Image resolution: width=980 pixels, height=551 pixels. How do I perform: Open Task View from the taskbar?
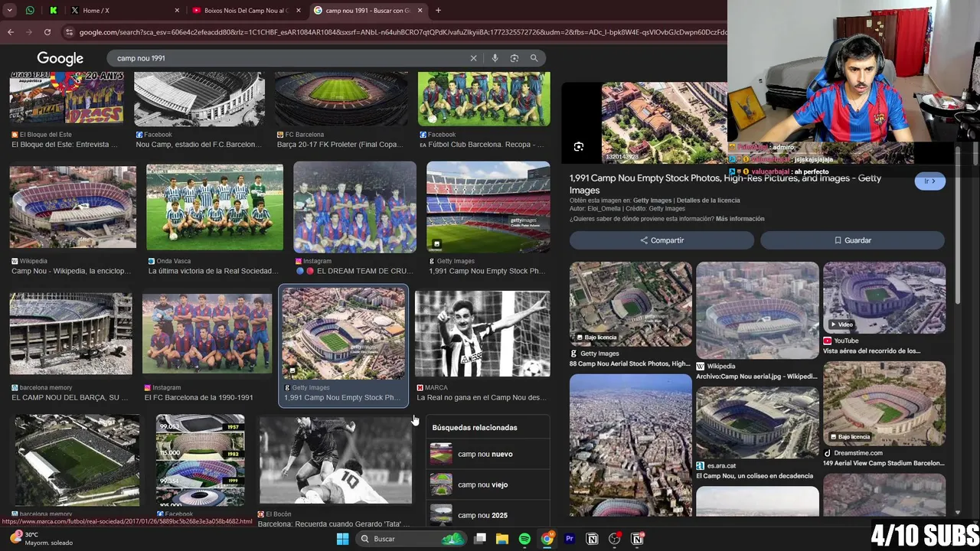(480, 539)
